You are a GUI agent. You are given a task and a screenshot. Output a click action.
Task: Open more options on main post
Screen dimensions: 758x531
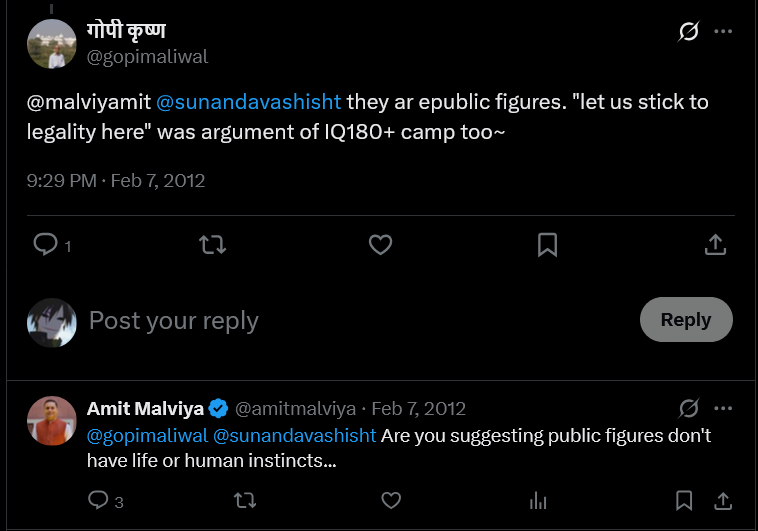(723, 31)
